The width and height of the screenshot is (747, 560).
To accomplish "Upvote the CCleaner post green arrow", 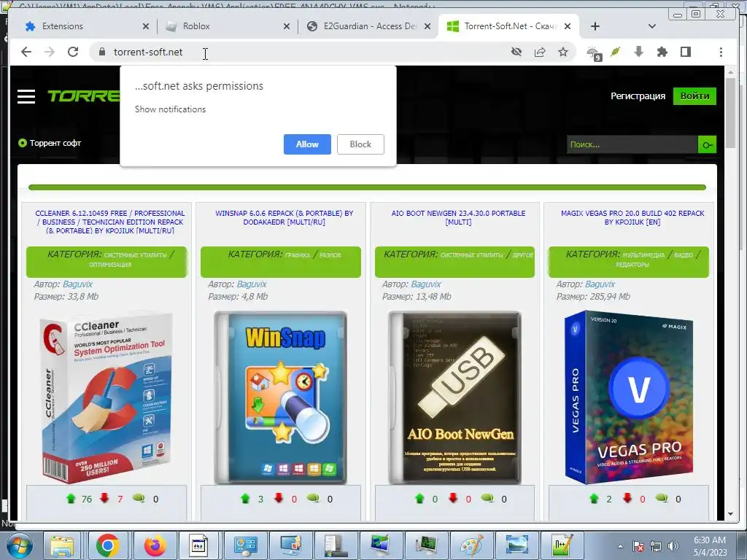I will (71, 499).
